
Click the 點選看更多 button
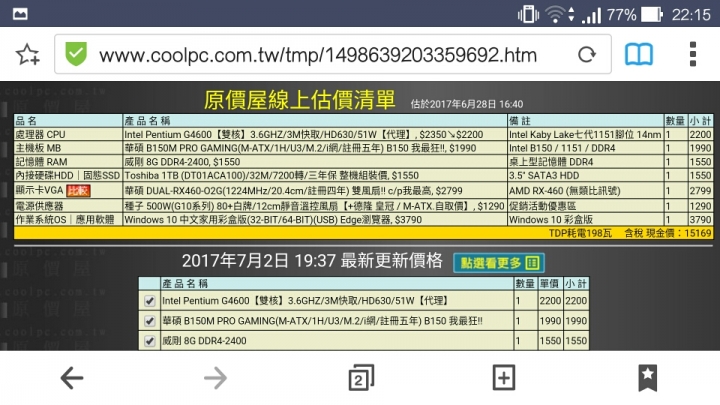click(499, 263)
